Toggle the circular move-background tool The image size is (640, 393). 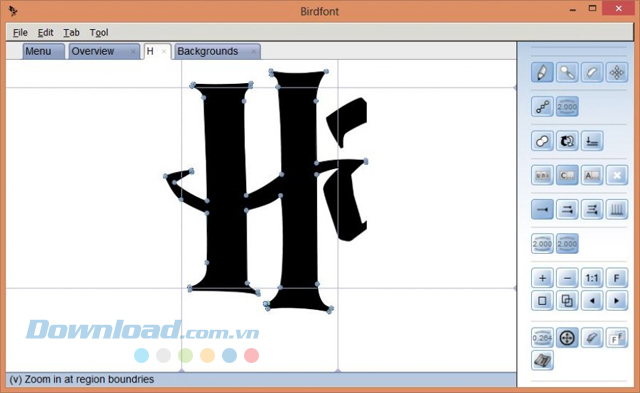[x=567, y=338]
